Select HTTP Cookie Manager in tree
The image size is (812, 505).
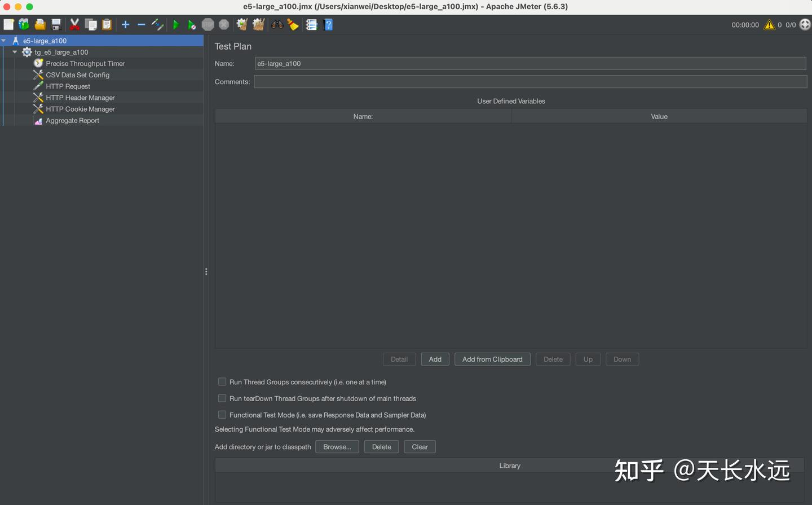(x=80, y=109)
